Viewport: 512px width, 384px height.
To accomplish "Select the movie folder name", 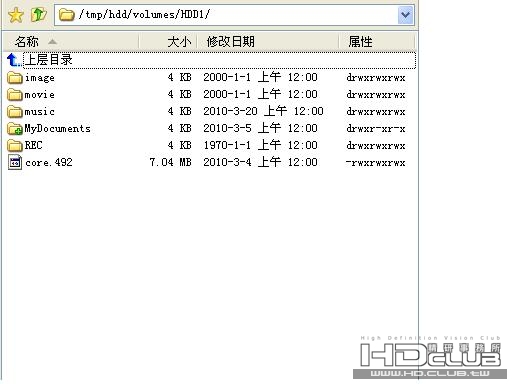I will [40, 95].
